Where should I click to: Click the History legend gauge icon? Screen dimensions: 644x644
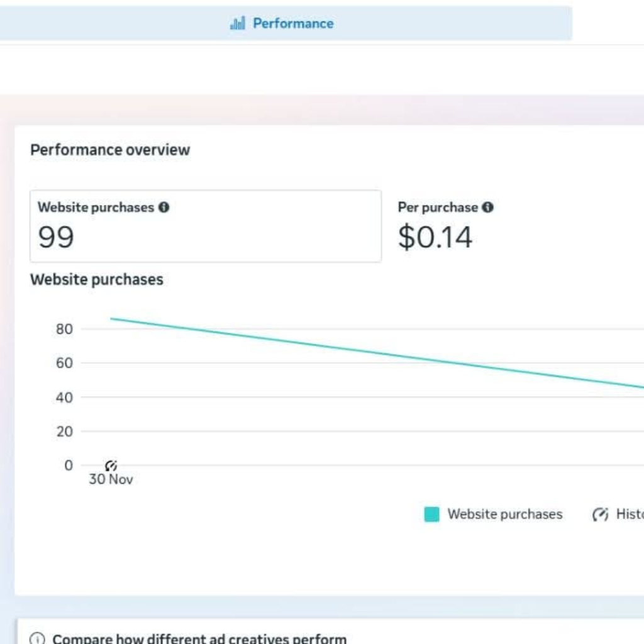pos(600,514)
